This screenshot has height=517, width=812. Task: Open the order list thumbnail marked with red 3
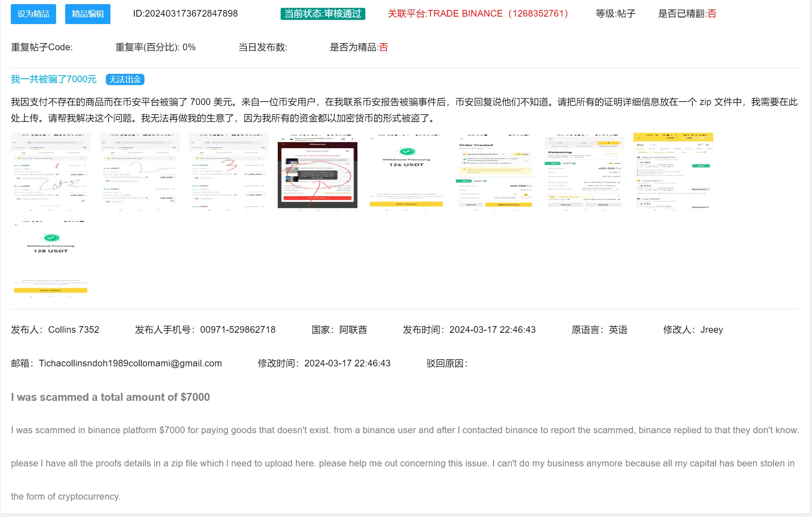(x=228, y=172)
